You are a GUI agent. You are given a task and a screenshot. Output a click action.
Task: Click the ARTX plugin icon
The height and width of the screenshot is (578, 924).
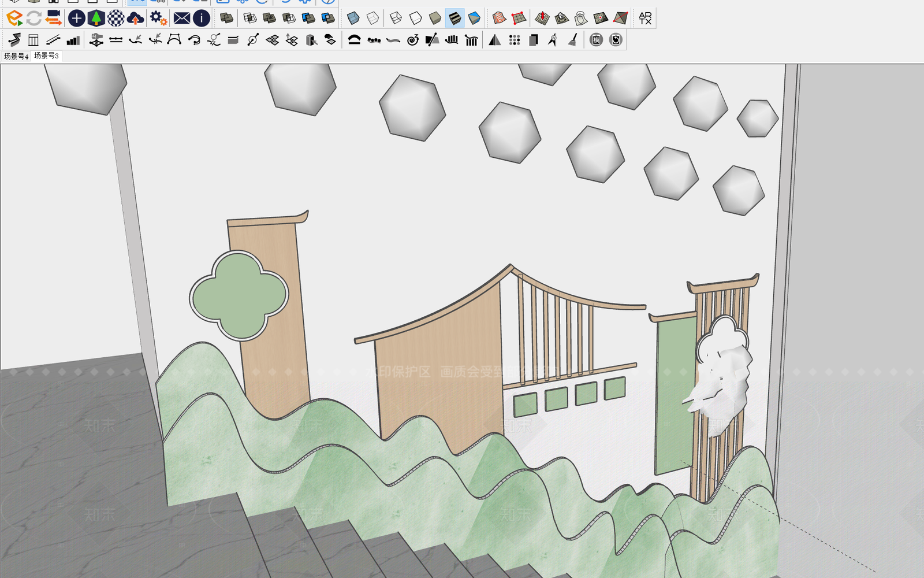(x=645, y=18)
